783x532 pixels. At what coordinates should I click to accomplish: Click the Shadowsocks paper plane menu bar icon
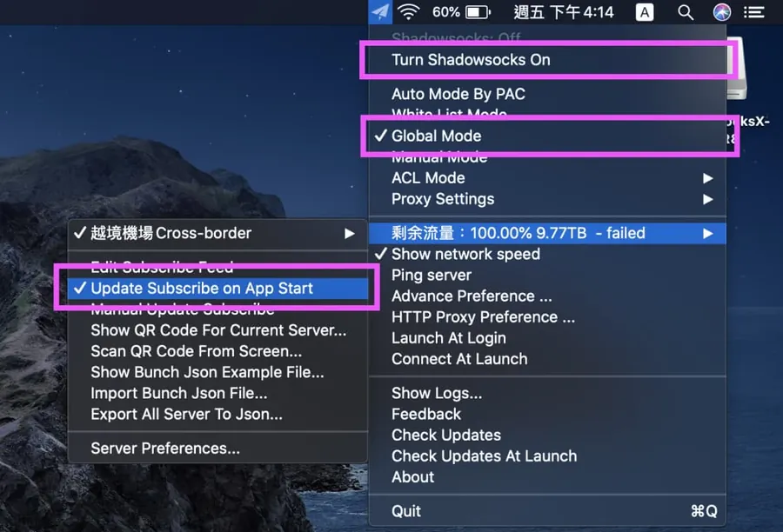pyautogui.click(x=380, y=11)
